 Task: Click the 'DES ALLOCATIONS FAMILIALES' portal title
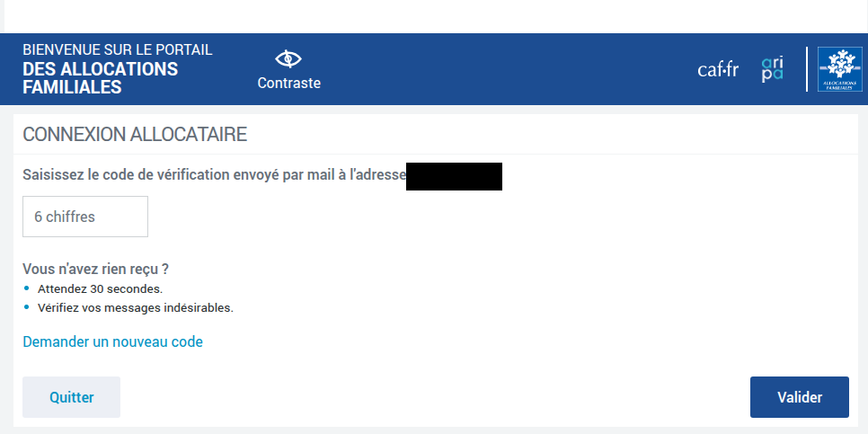coord(101,78)
